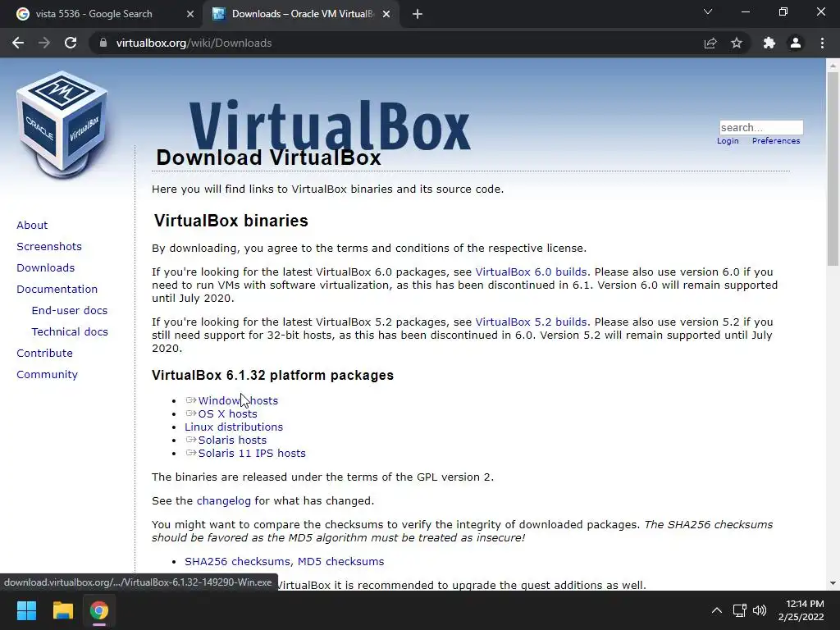Viewport: 840px width, 630px height.
Task: Open the Chrome extensions puzzle icon
Action: [769, 43]
